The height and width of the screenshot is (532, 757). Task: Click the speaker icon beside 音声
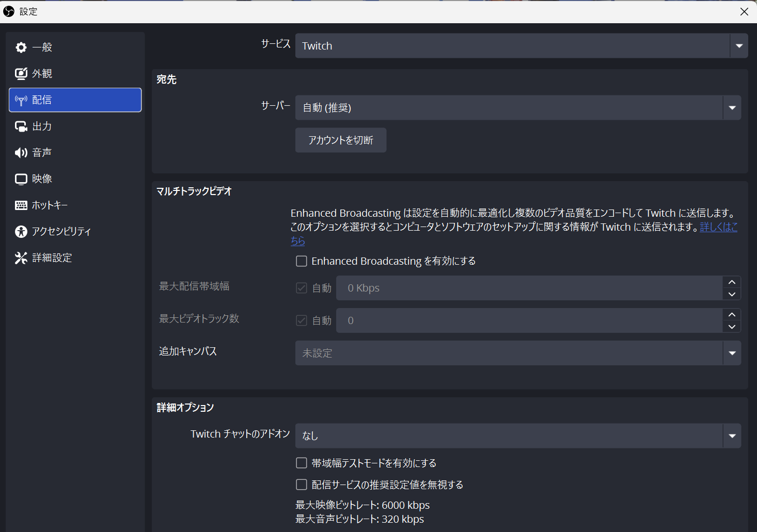click(x=21, y=153)
